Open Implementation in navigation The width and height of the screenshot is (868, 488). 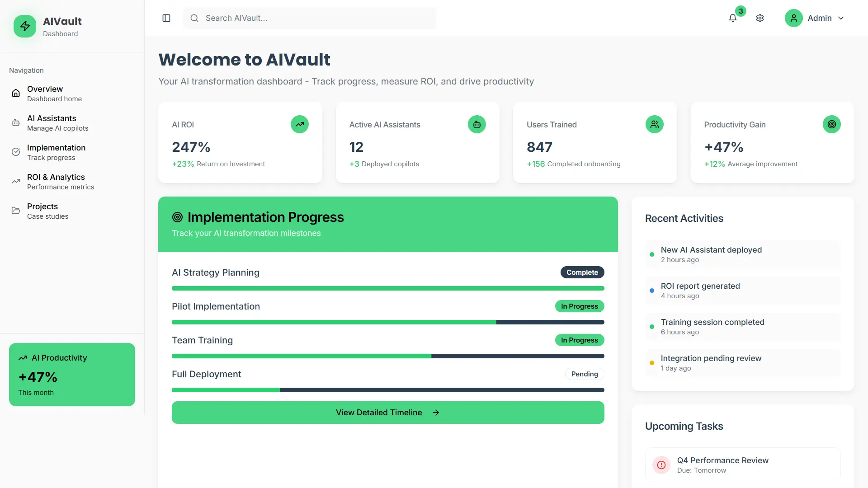[x=72, y=152]
